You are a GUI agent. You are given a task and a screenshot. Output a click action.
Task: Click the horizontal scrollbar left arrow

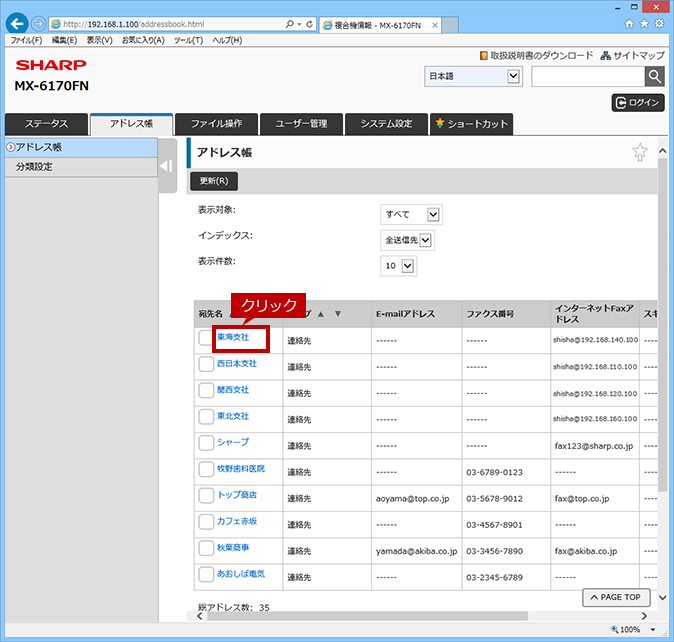coord(200,616)
